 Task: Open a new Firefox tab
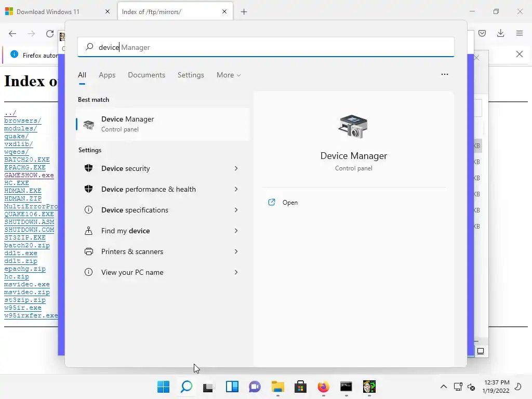tap(244, 12)
